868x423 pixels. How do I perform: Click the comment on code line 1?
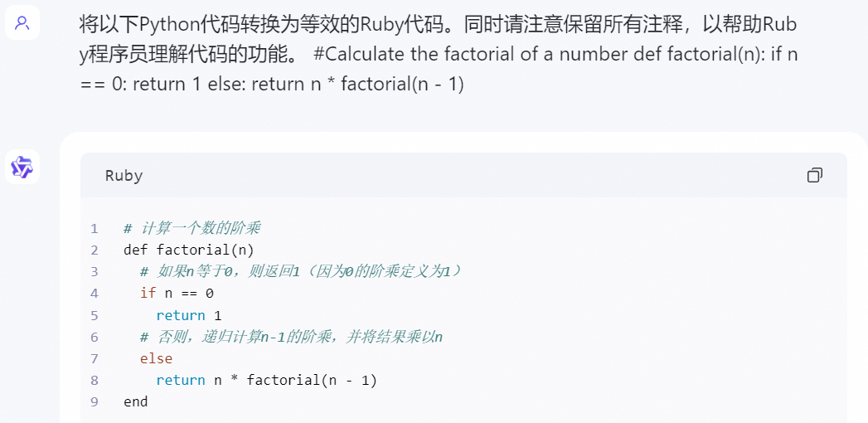(192, 228)
